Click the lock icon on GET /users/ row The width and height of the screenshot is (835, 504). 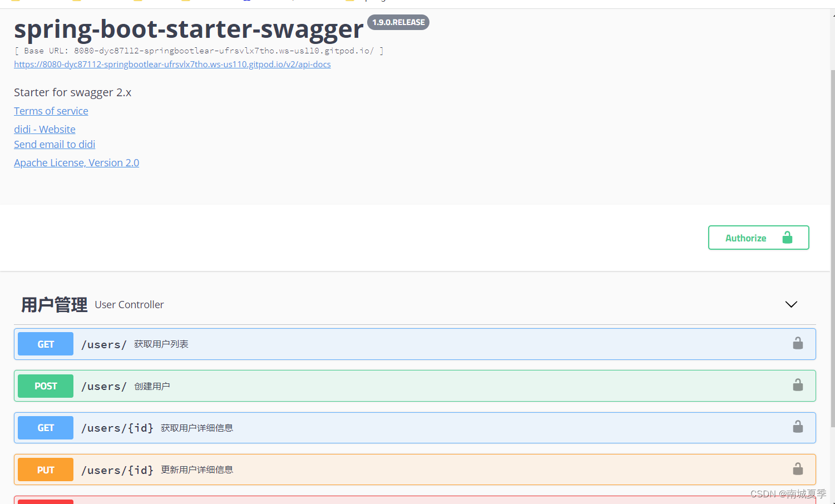click(798, 343)
